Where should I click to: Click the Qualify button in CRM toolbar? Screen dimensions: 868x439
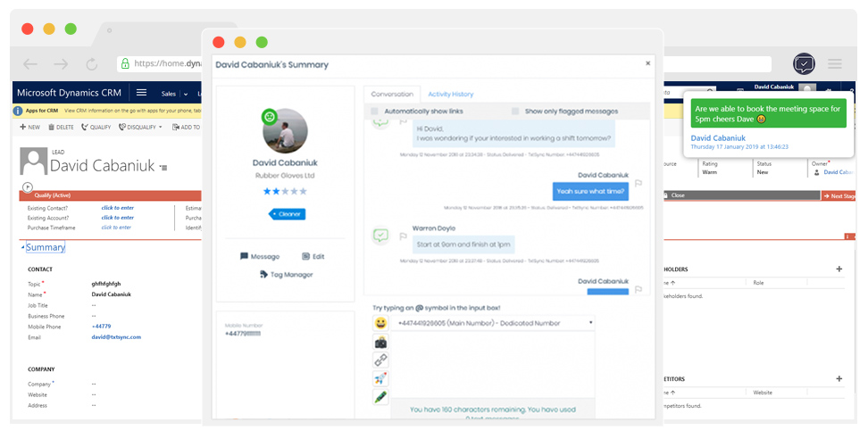coord(96,128)
